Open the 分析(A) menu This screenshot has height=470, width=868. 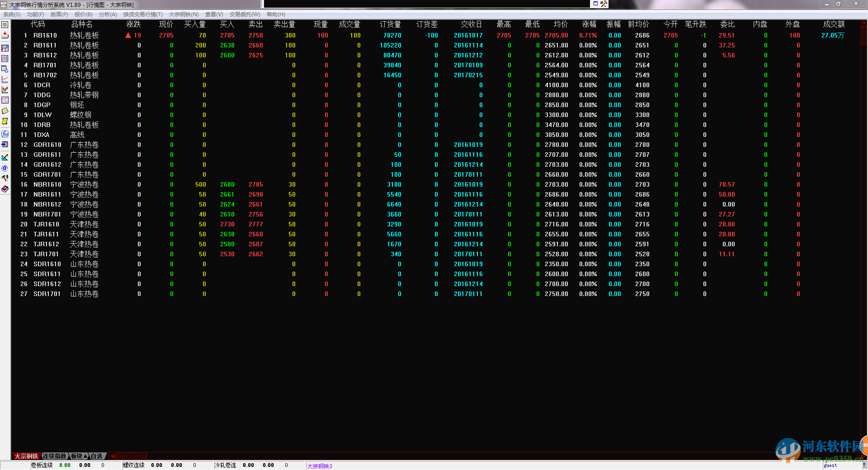pos(108,14)
